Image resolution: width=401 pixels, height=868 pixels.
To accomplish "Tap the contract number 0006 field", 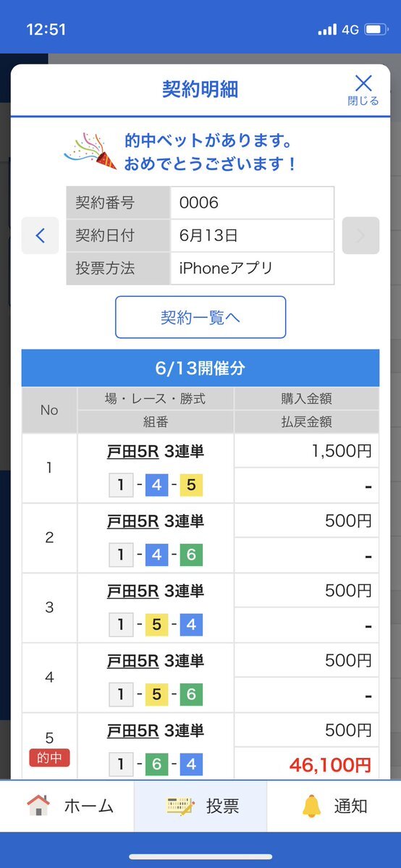I will (252, 203).
